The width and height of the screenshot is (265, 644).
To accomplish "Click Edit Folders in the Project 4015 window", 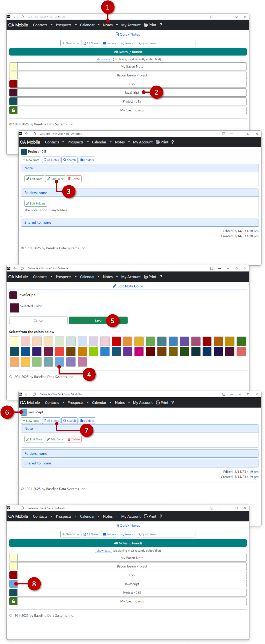I will (x=36, y=203).
